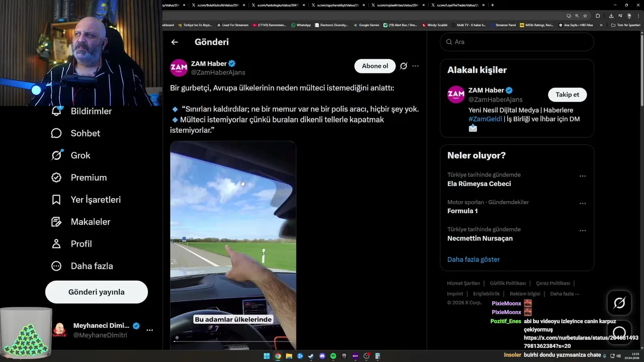The width and height of the screenshot is (644, 362).
Task: Click Daha fazla göster link
Action: 473,259
